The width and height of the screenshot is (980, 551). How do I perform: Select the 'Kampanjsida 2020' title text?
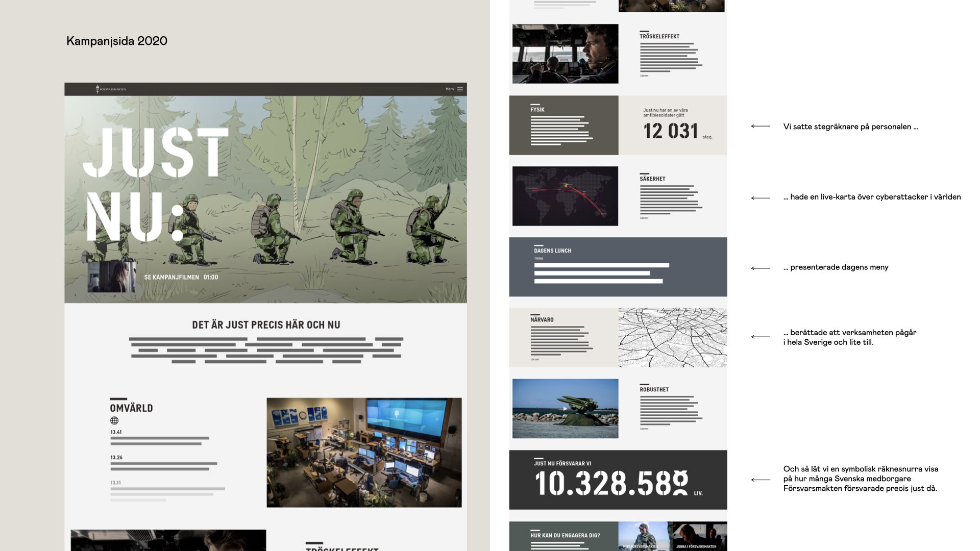117,41
